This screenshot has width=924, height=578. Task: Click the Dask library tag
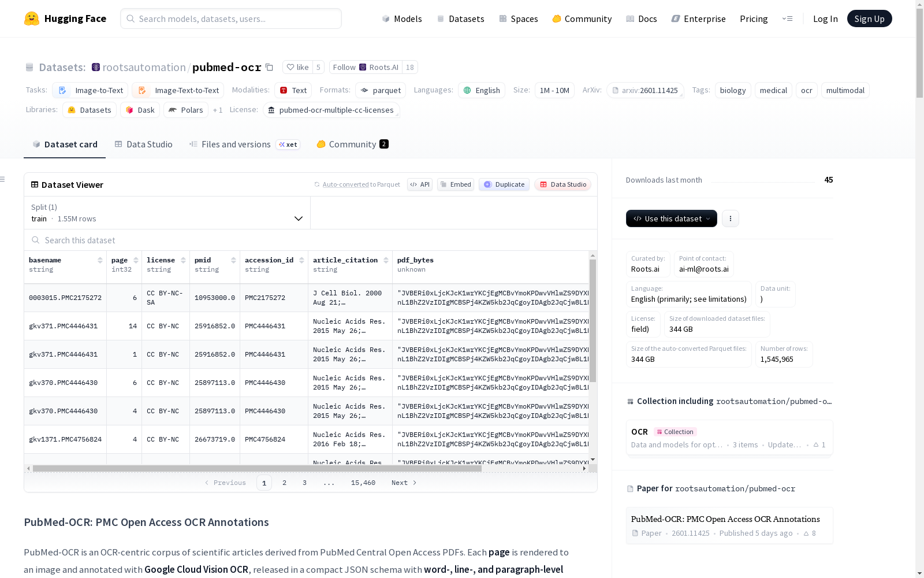tap(140, 110)
